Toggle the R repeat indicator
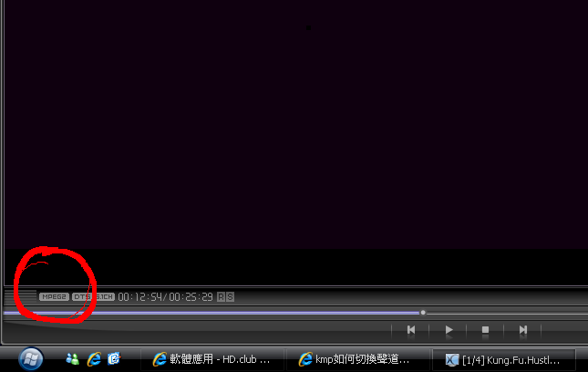 pos(221,297)
